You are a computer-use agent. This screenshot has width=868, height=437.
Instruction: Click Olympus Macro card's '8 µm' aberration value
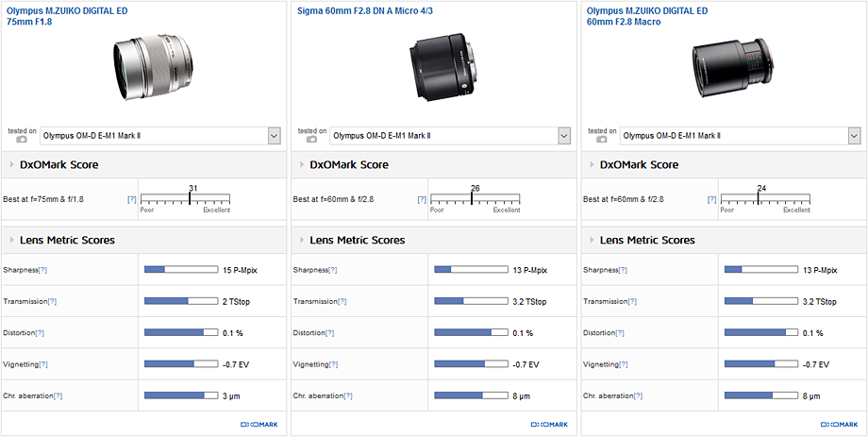811,396
